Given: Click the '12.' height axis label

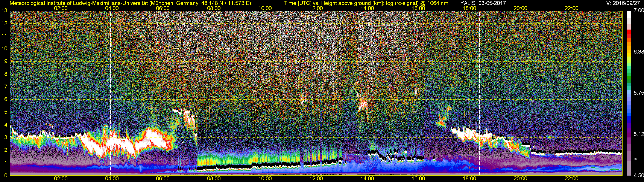Looking at the screenshot, I should click(x=5, y=23).
